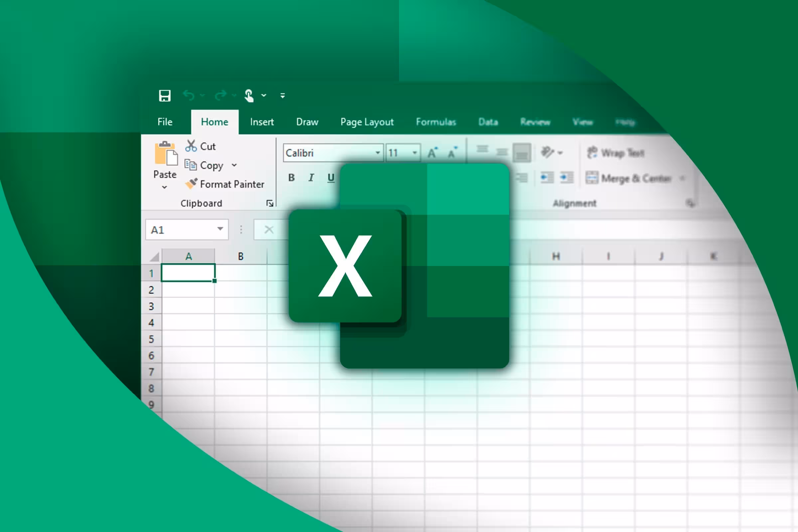Click the Paste clipboard icon

pos(166,154)
